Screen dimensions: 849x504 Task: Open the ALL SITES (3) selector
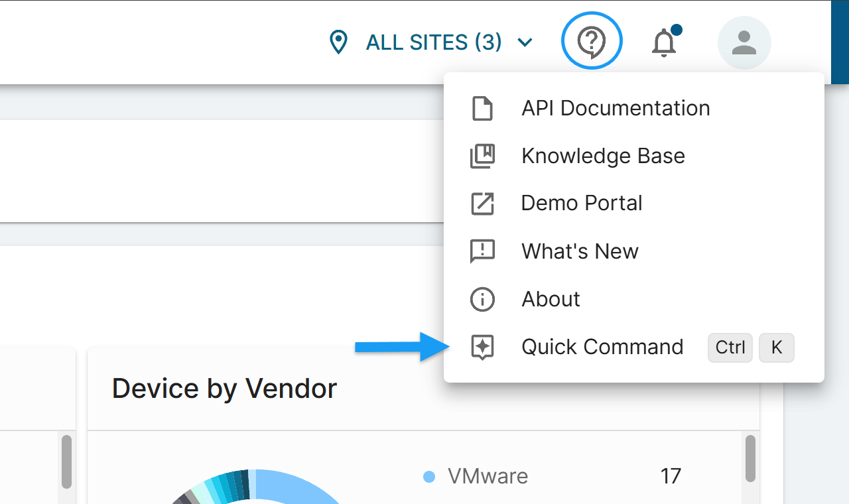[x=434, y=42]
